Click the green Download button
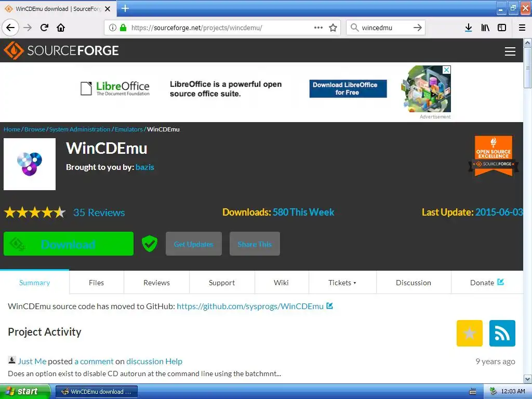 69,244
